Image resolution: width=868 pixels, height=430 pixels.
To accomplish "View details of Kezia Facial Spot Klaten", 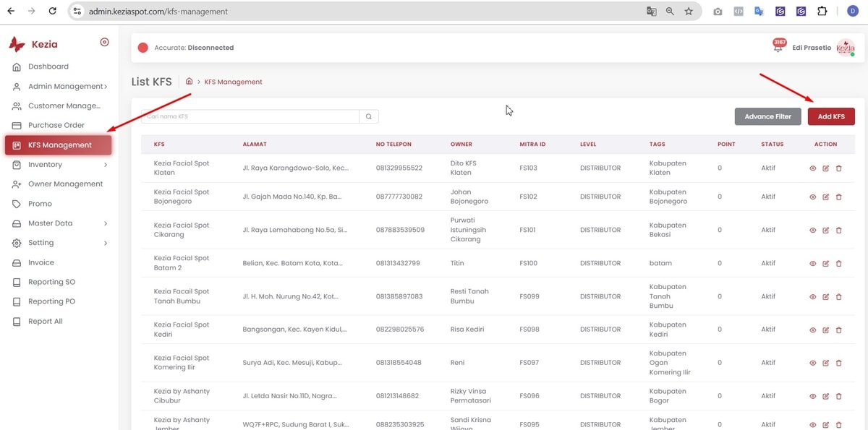I will [x=812, y=168].
